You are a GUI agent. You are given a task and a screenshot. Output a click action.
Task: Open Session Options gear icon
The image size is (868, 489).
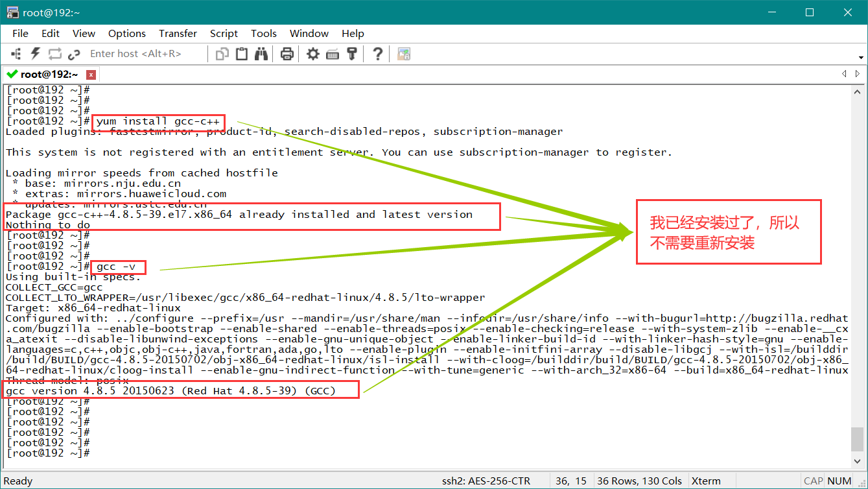tap(313, 54)
